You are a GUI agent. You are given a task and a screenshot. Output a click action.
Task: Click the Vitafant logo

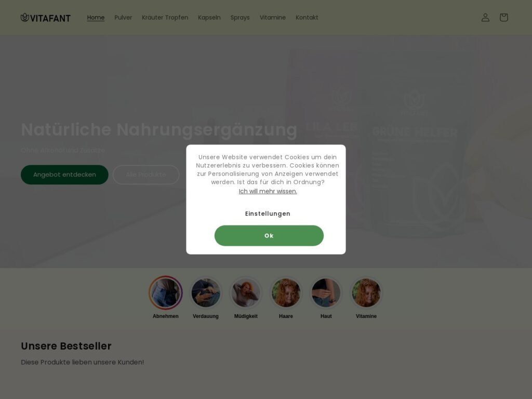[x=46, y=18]
